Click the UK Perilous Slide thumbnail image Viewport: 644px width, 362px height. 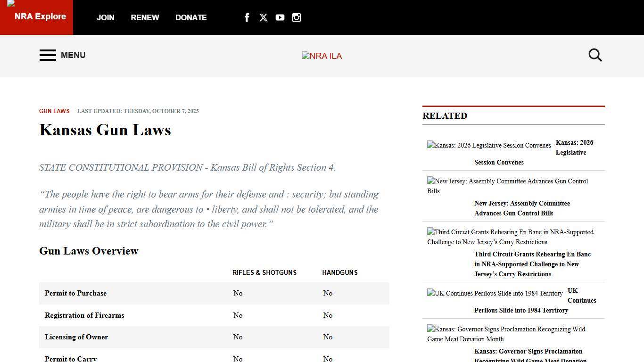pos(495,293)
